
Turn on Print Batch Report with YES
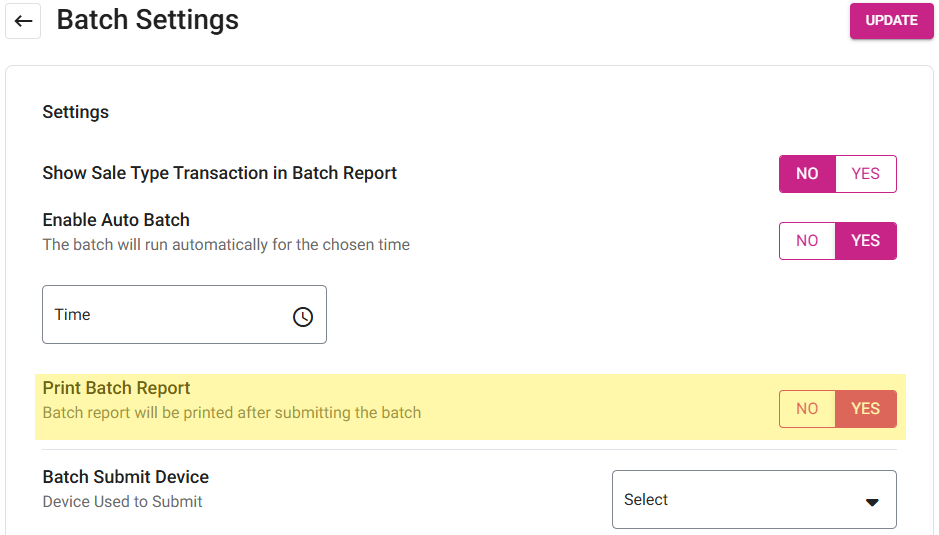click(865, 409)
